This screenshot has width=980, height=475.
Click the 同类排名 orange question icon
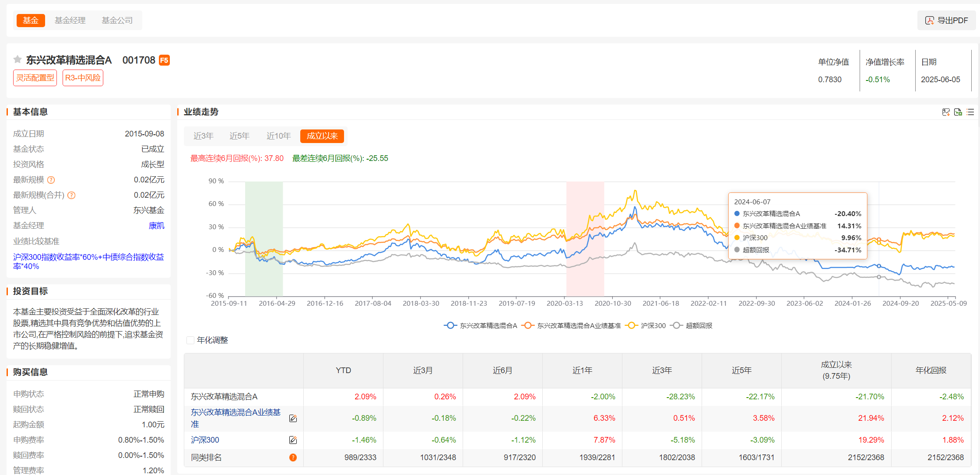[293, 458]
